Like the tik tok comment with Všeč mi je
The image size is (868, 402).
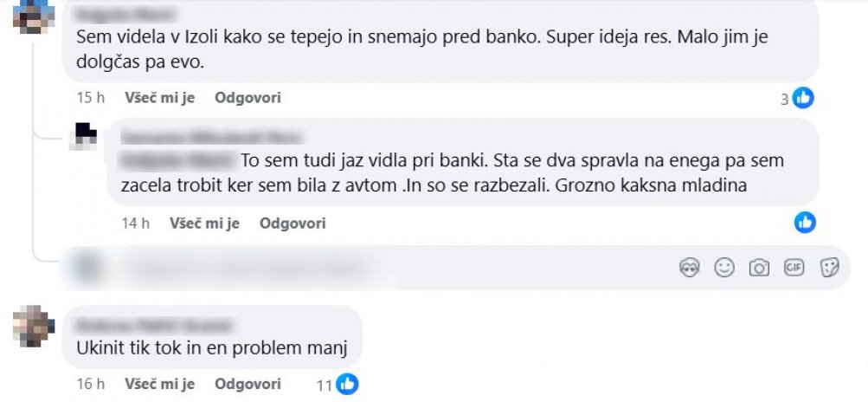[159, 384]
